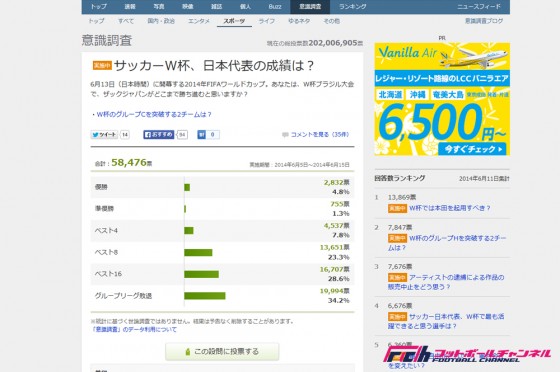
Task: Open コメントを見る (35件) link
Action: tap(320, 135)
